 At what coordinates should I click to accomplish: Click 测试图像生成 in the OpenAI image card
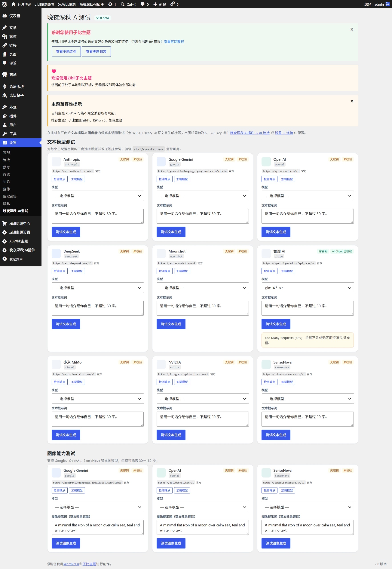(171, 543)
